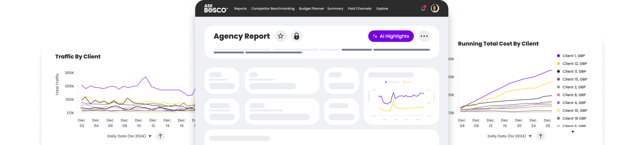644x145 pixels.
Task: Click sort arrow under Running Total Cost chart
Action: click(540, 136)
